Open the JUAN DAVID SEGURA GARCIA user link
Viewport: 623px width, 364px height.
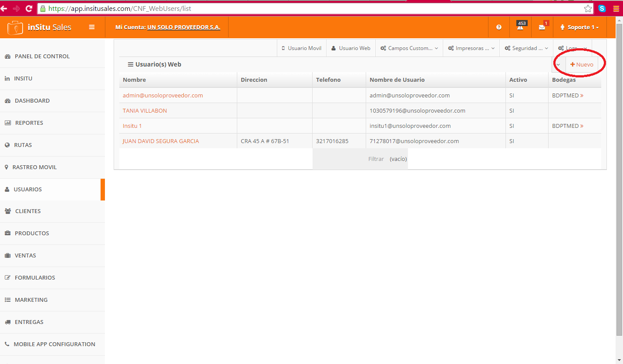click(161, 141)
